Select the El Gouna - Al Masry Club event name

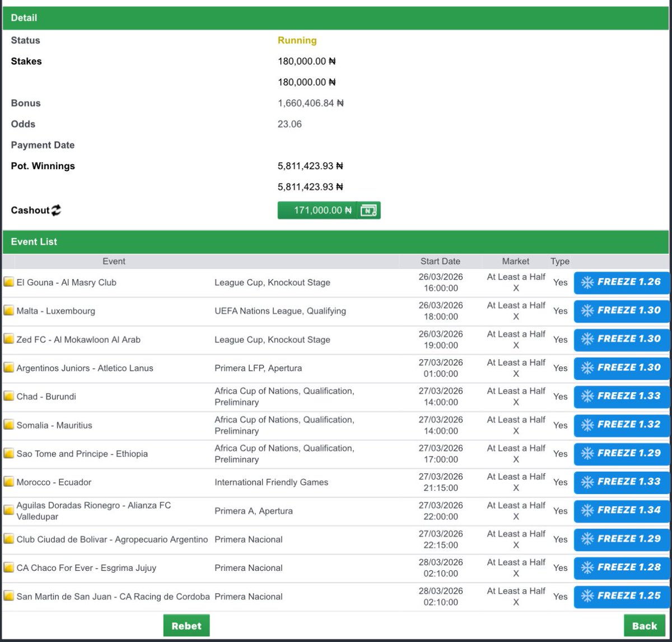pyautogui.click(x=67, y=282)
